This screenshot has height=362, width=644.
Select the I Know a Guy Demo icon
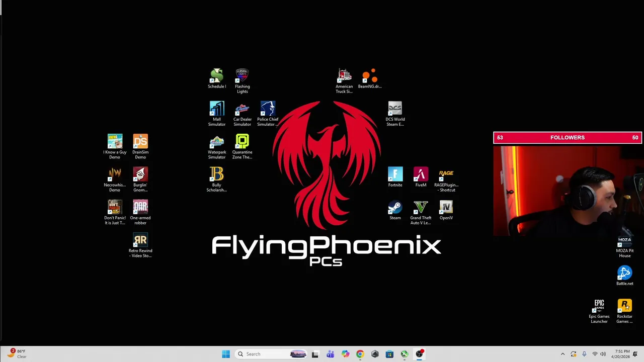pyautogui.click(x=115, y=147)
